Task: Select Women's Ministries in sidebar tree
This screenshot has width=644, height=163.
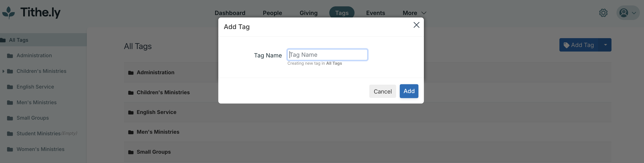Action: 40,149
